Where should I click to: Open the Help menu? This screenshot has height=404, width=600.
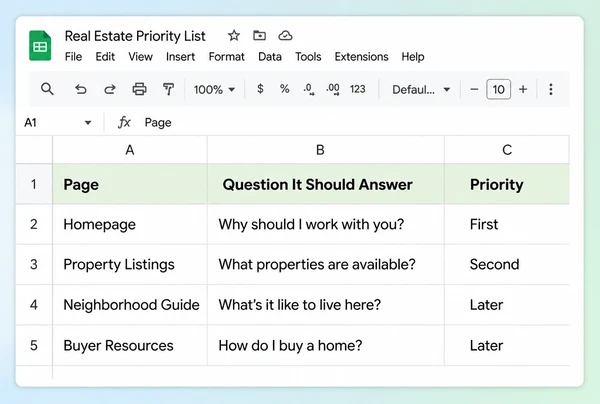click(x=412, y=57)
